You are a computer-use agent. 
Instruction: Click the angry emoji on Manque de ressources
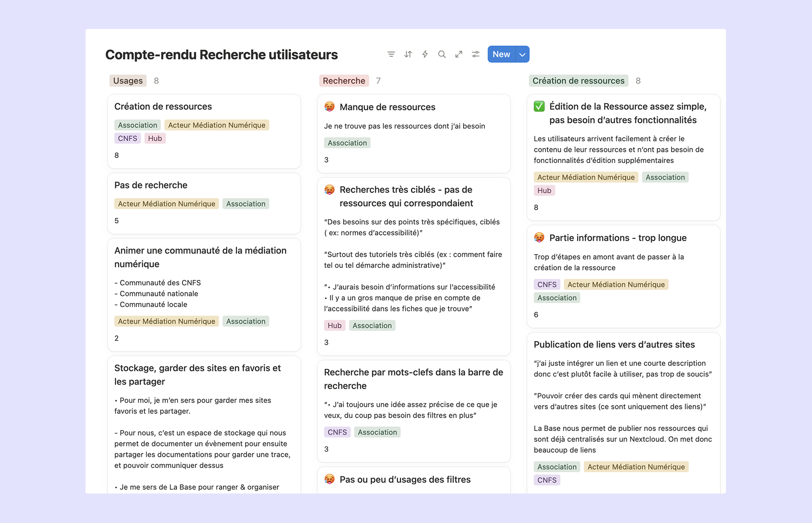tap(330, 107)
